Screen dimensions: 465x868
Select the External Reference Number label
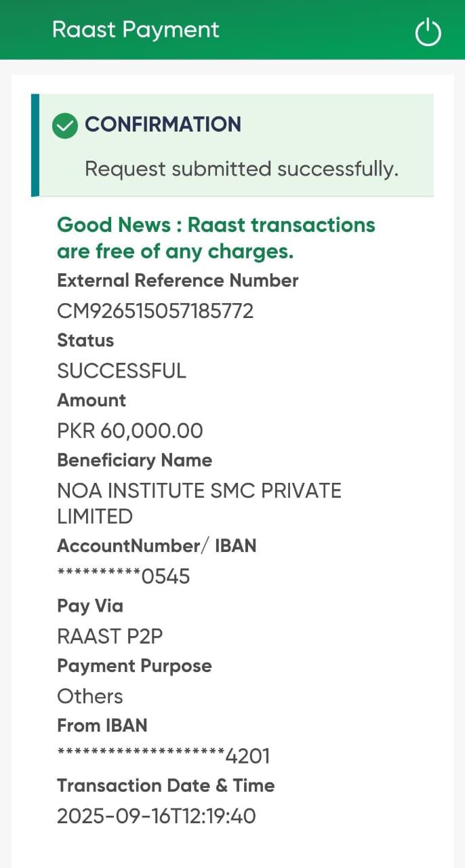coord(178,281)
